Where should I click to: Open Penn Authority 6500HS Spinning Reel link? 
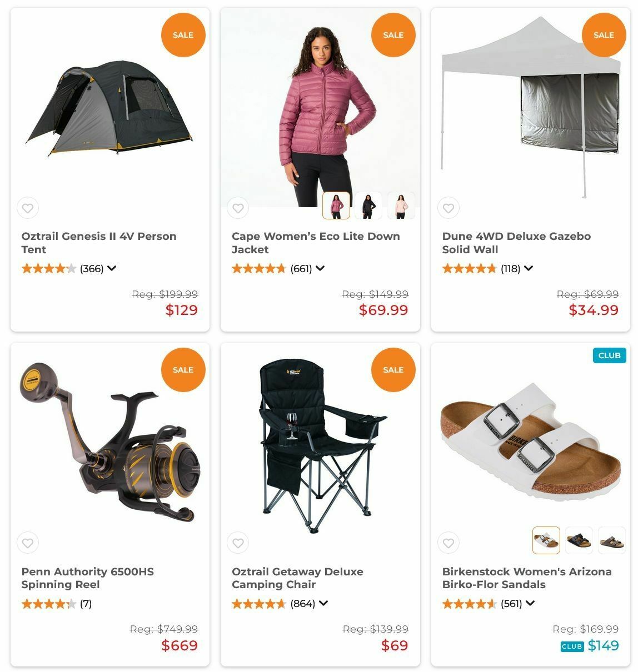coord(88,578)
